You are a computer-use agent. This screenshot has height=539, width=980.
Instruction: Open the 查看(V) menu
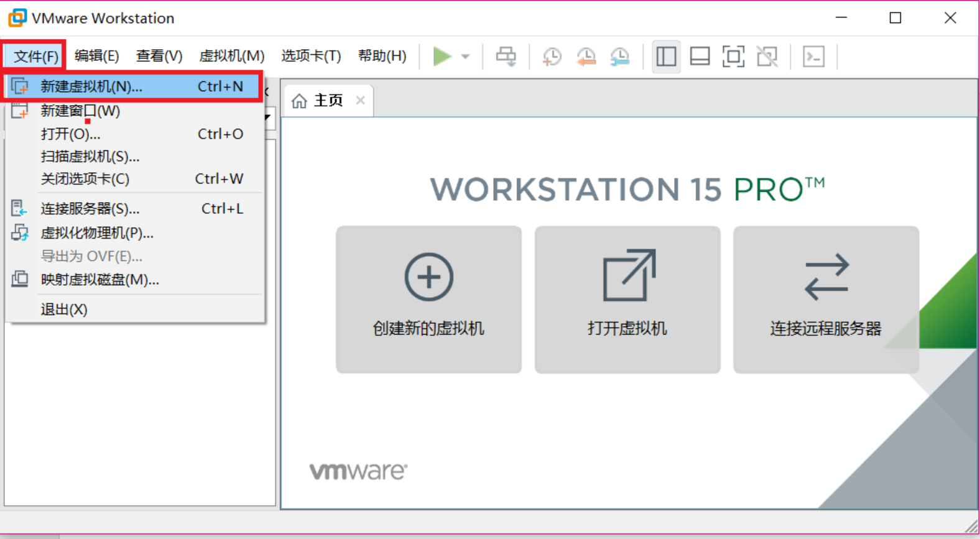[x=159, y=56]
